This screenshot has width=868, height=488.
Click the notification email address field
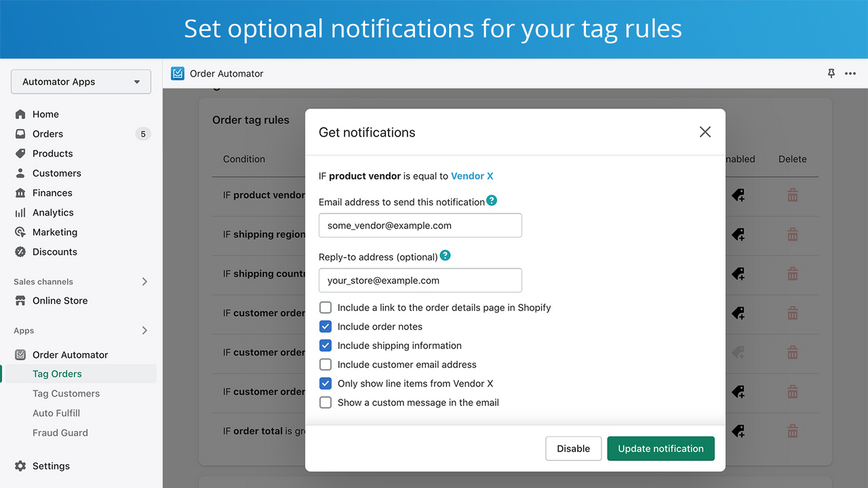(x=420, y=225)
